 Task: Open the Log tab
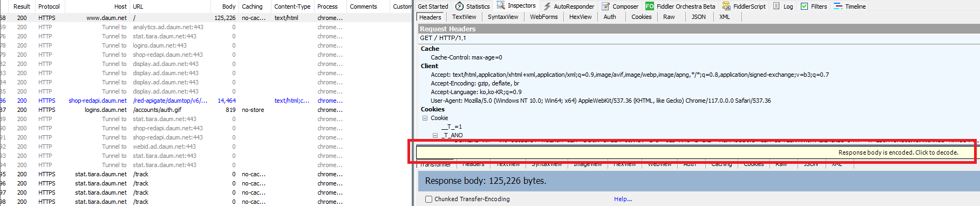tap(783, 6)
